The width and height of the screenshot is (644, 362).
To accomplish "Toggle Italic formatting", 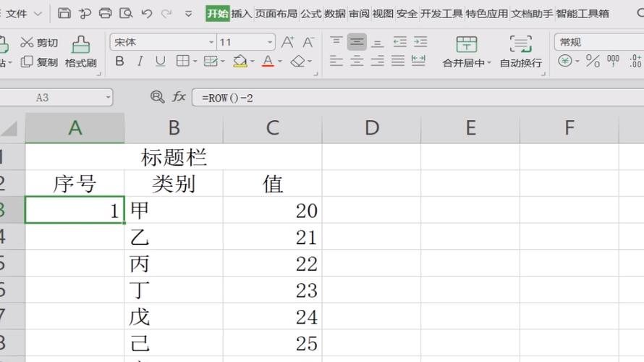I will [x=140, y=62].
